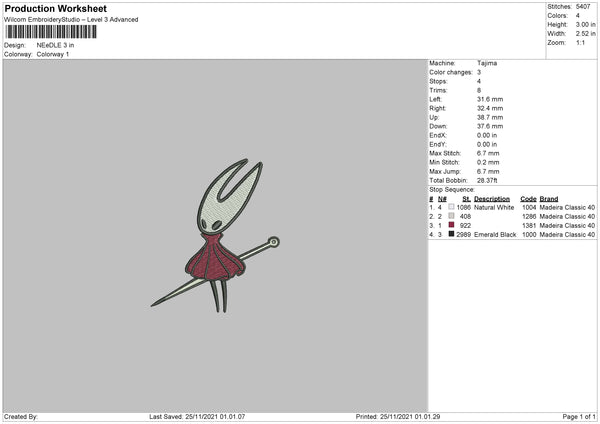Click the 'Stop Sequence:' label

pos(452,189)
